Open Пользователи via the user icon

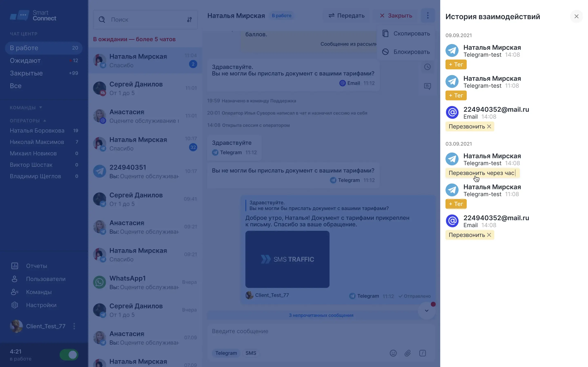pos(14,279)
